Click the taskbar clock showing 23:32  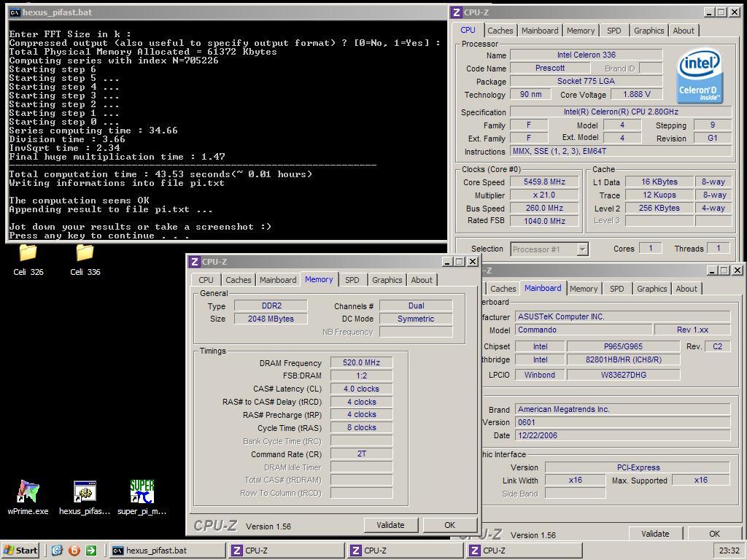pos(729,551)
